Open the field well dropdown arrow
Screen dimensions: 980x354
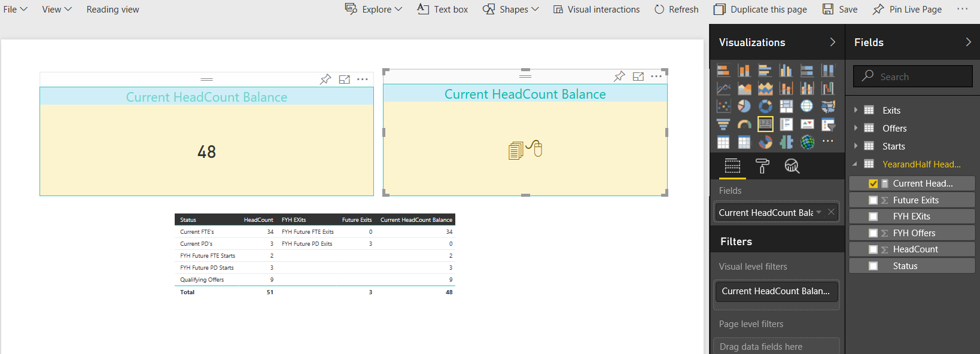tap(819, 212)
